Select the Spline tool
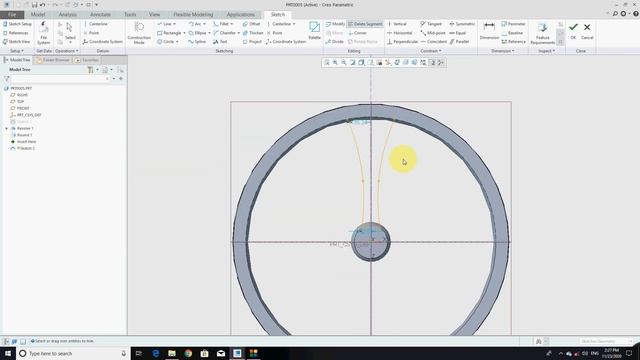 [197, 42]
